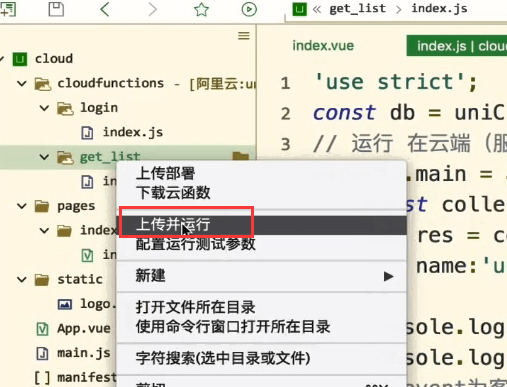Click index.js in the breadcrumb
The width and height of the screenshot is (507, 387).
439,8
